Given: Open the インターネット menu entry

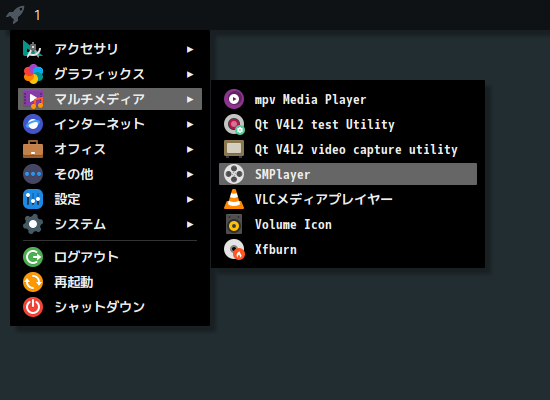Looking at the screenshot, I should (x=110, y=124).
